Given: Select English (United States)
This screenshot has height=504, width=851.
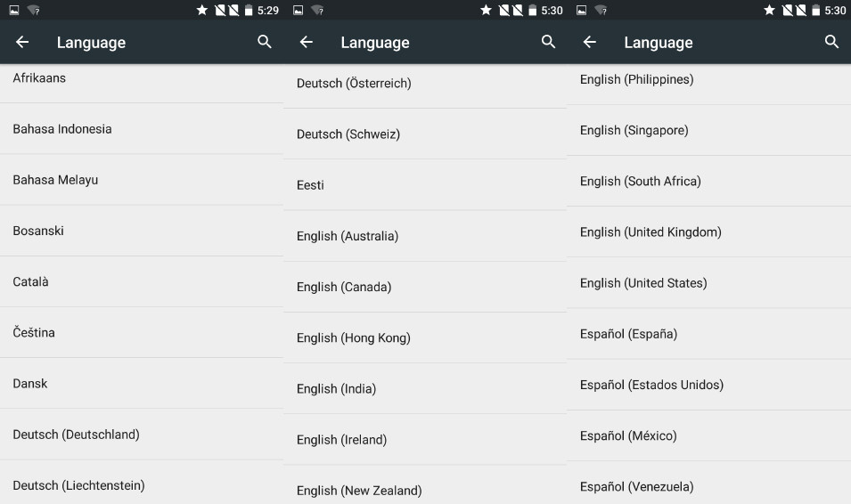Looking at the screenshot, I should click(643, 283).
